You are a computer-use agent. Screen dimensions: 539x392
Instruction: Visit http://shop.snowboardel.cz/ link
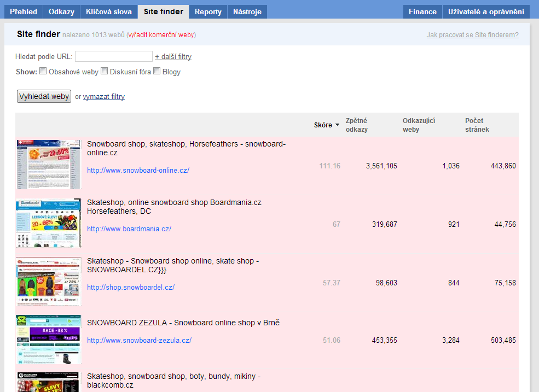coord(131,287)
